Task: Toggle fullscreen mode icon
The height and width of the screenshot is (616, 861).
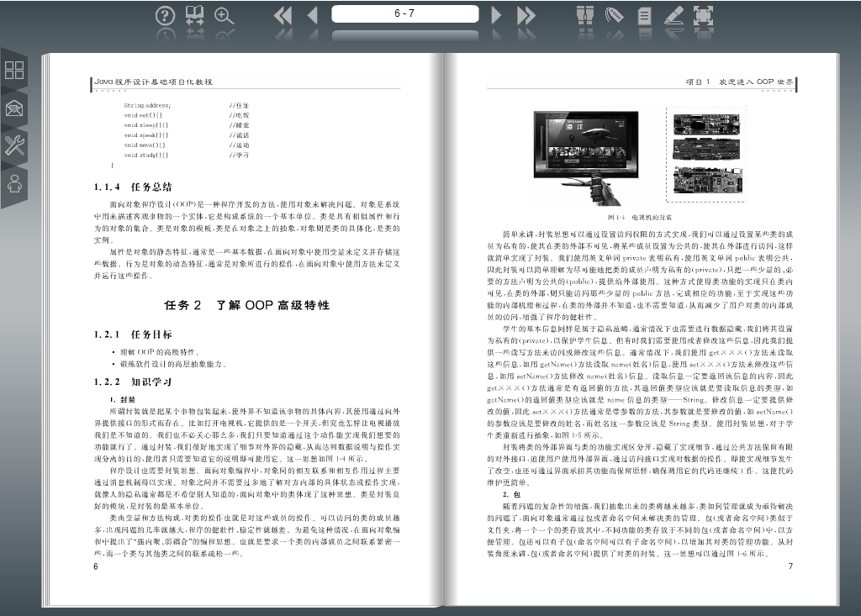Action: coord(703,15)
